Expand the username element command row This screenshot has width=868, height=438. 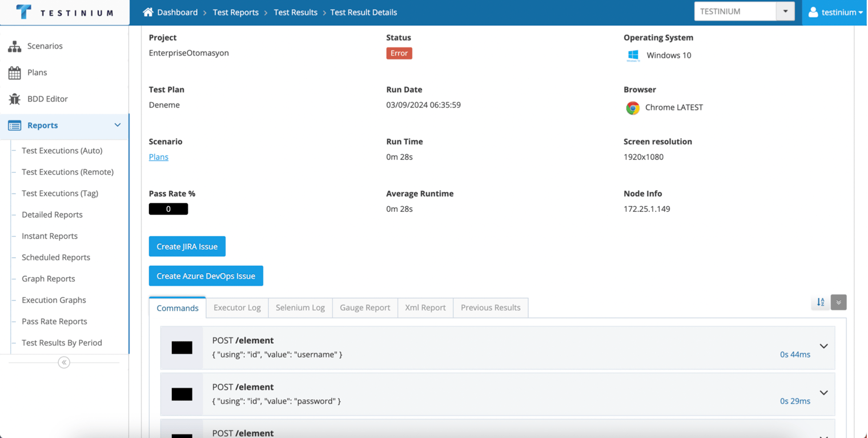(823, 346)
